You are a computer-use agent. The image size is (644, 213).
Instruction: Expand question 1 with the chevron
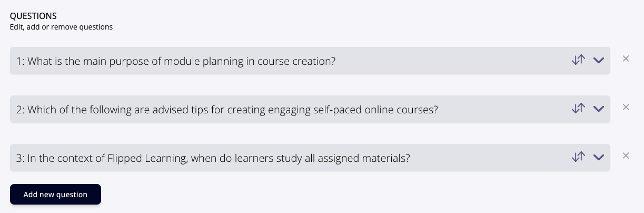(598, 61)
